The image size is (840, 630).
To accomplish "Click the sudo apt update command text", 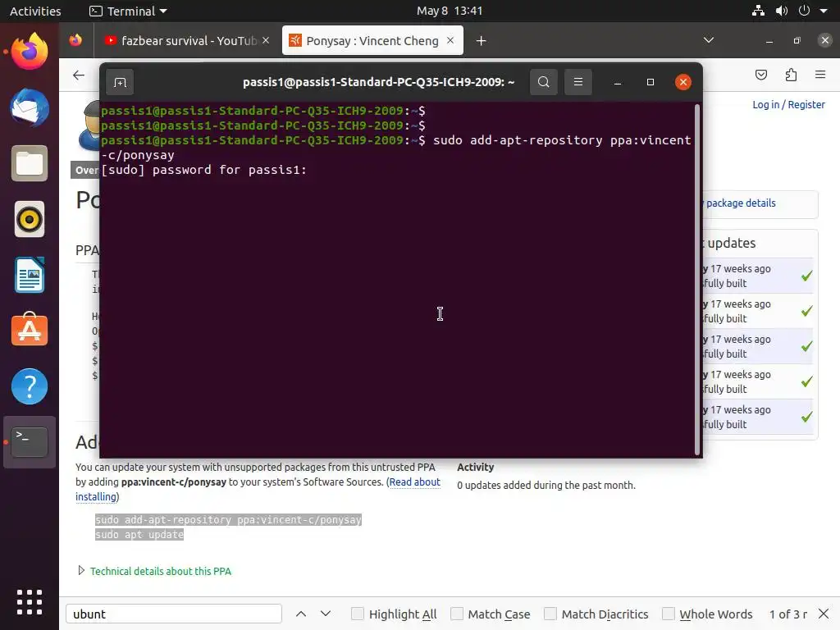I will (x=139, y=534).
